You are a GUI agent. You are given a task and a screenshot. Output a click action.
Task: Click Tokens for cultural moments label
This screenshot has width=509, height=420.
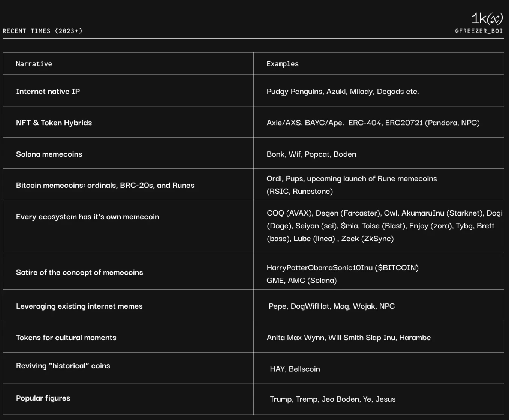click(66, 337)
